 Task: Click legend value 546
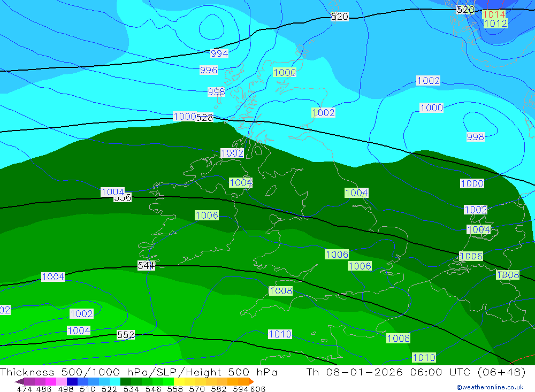(153, 389)
